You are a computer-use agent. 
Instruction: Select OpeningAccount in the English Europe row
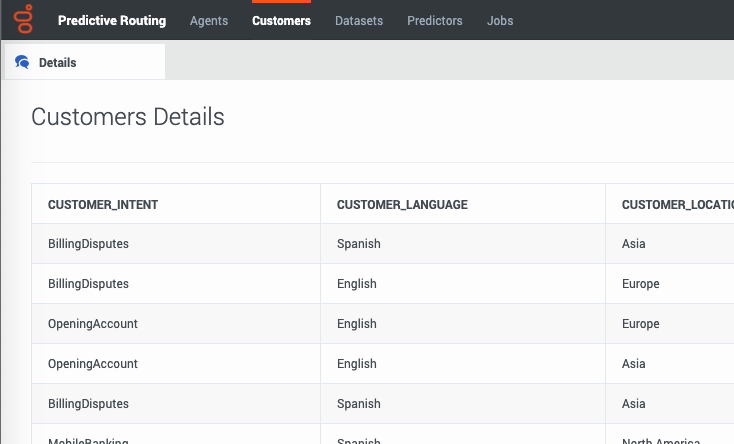pyautogui.click(x=93, y=324)
